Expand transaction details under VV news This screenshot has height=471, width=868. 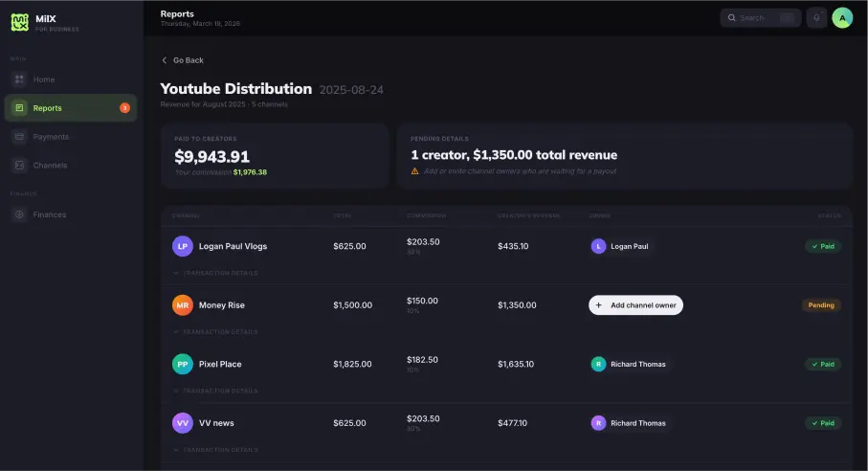coord(215,450)
